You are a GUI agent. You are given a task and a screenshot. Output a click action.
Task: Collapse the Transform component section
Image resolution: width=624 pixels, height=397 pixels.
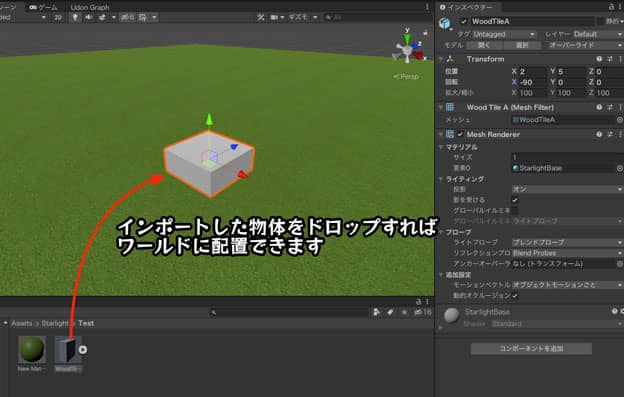tap(441, 59)
